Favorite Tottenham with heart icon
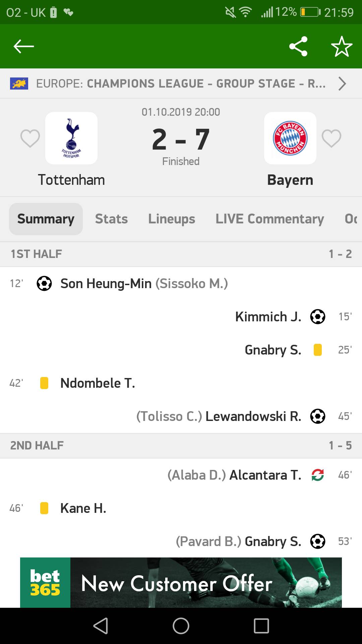The image size is (362, 644). [x=30, y=138]
